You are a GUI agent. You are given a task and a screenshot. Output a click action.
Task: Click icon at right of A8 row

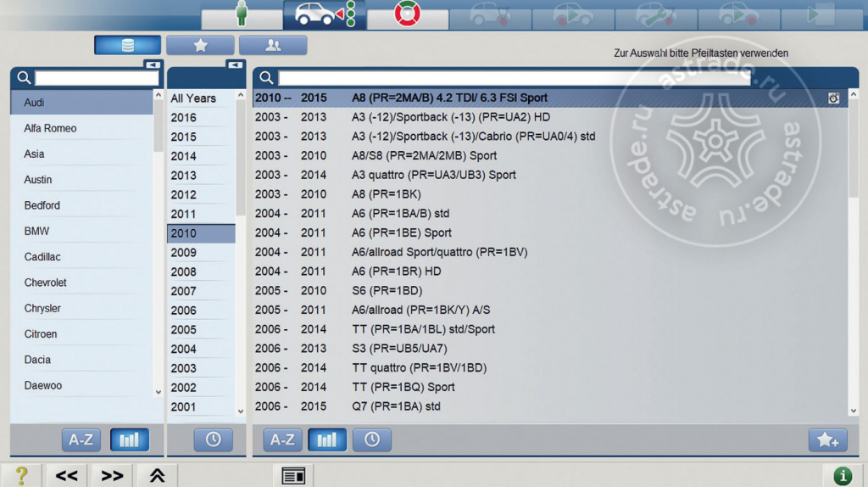(x=834, y=98)
